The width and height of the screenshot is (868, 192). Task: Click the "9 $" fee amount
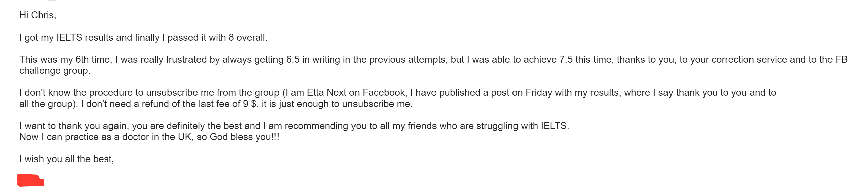(250, 104)
